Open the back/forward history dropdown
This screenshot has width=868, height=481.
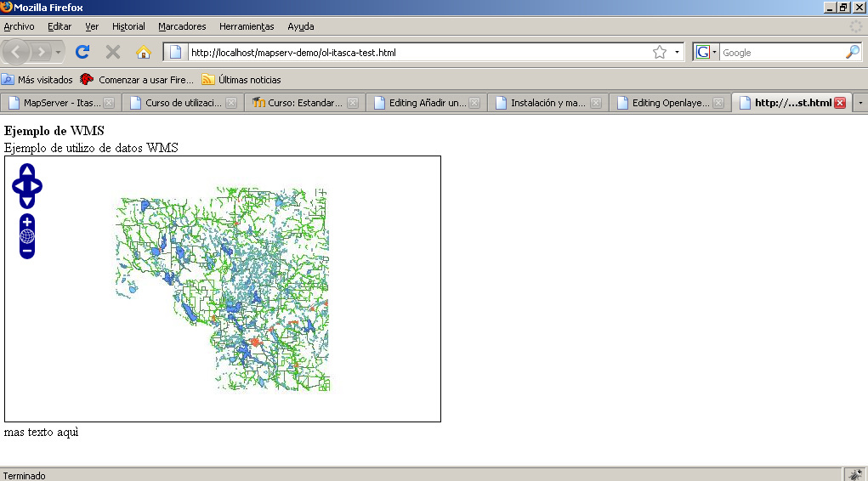click(59, 53)
